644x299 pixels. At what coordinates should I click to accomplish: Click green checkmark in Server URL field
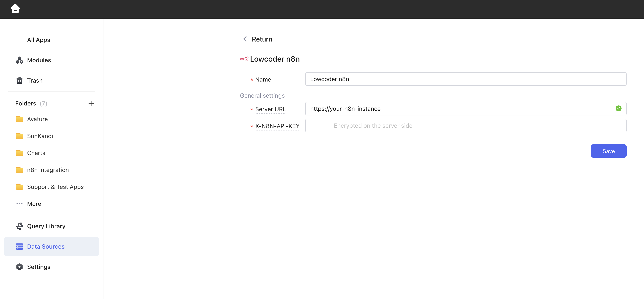pos(618,108)
